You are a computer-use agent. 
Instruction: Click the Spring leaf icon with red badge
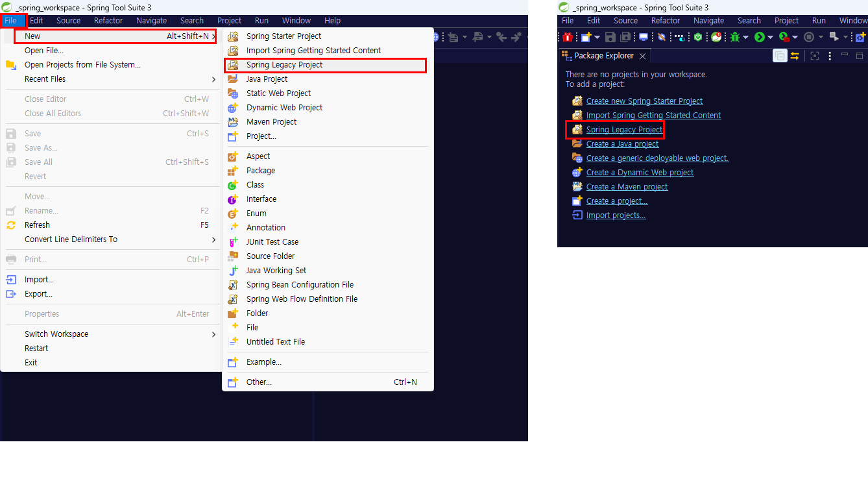(x=716, y=37)
